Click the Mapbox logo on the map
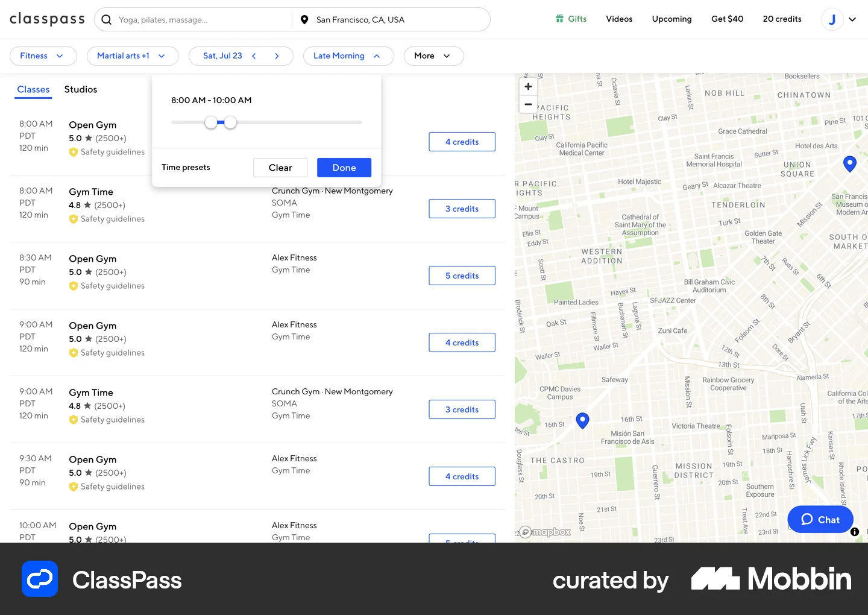Image resolution: width=868 pixels, height=615 pixels. tap(546, 532)
